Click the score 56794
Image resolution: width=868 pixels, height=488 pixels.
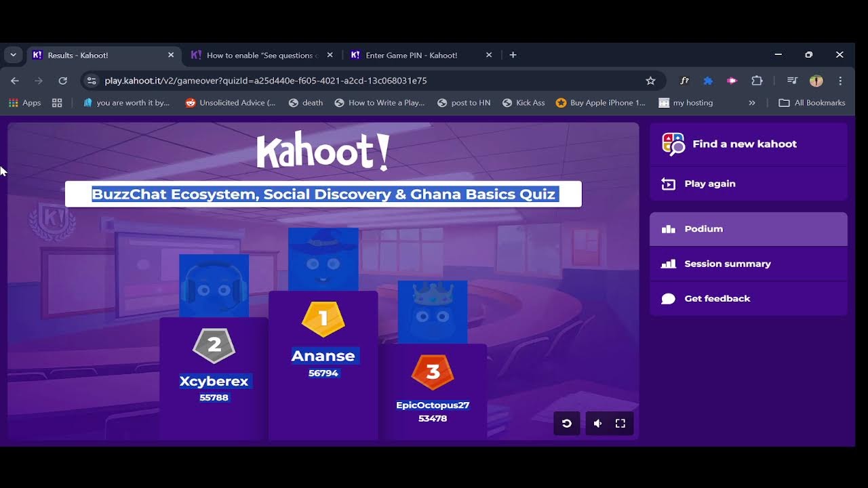[x=323, y=373]
